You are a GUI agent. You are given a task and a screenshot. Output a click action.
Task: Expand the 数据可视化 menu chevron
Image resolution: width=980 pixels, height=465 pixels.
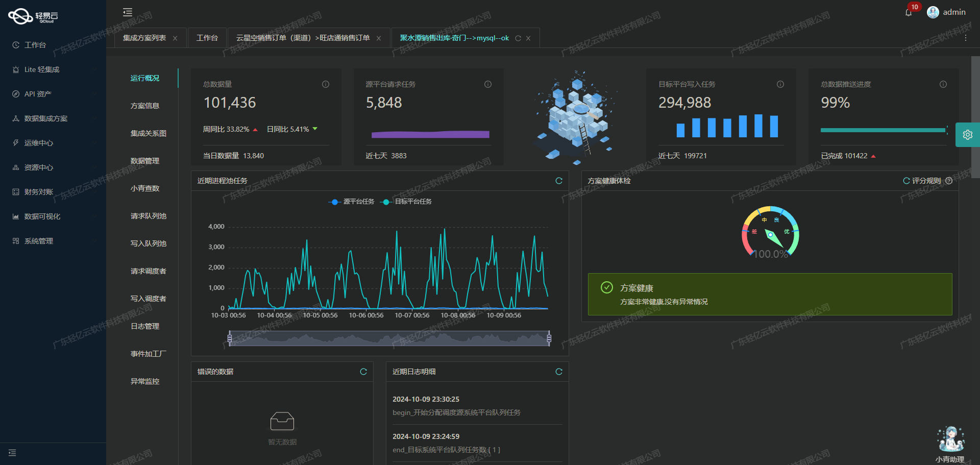94,216
